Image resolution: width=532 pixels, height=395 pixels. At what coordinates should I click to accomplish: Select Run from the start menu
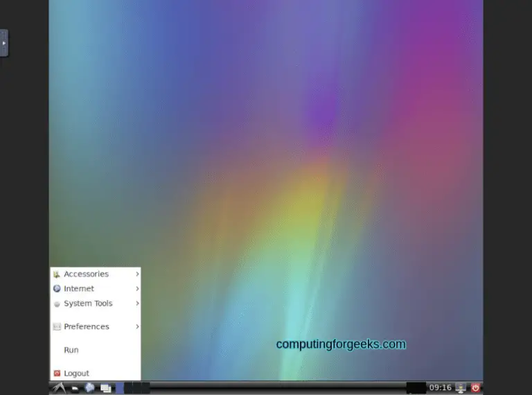[71, 350]
